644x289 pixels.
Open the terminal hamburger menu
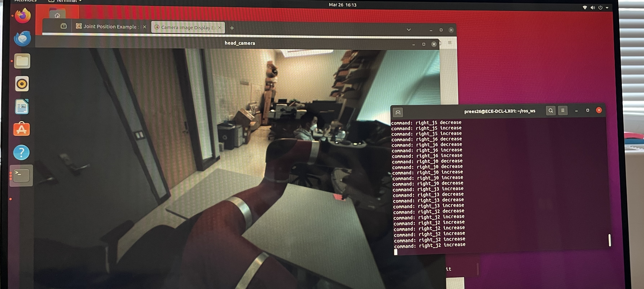[x=562, y=110]
